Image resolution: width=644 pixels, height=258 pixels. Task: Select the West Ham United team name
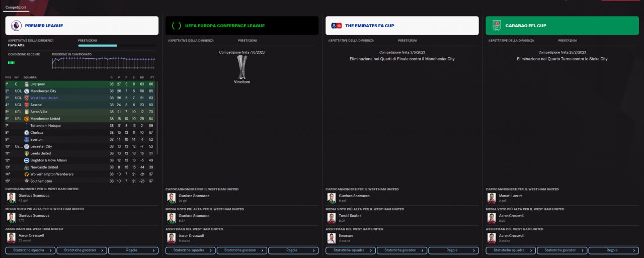[x=44, y=98]
